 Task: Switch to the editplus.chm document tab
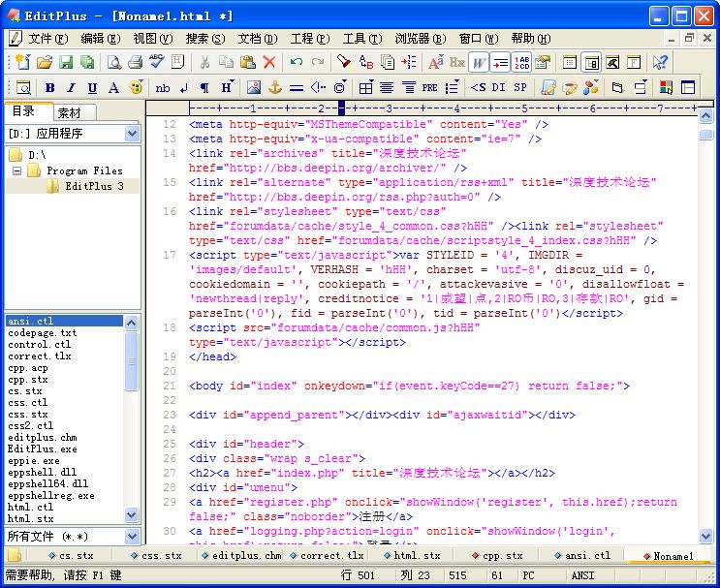242,555
